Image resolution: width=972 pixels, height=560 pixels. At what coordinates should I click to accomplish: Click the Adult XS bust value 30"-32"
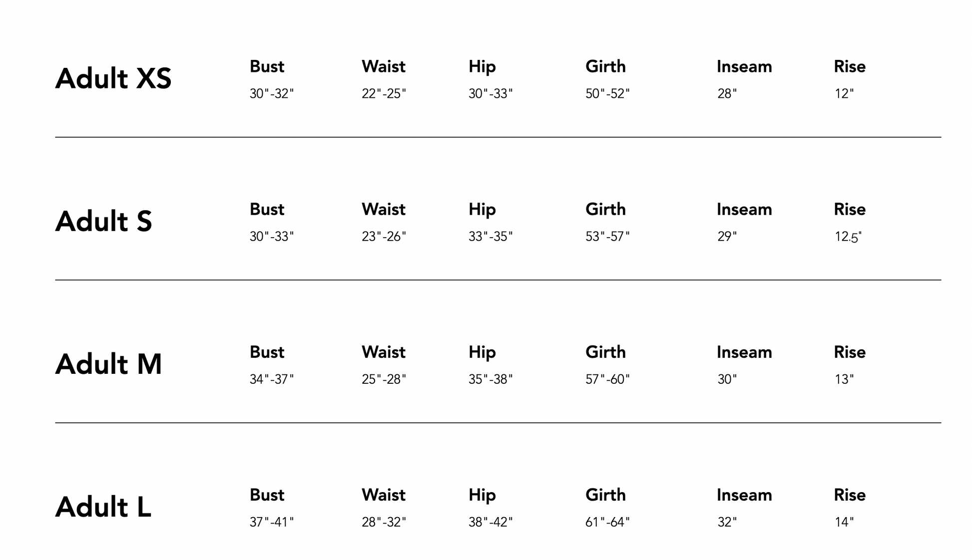pos(272,94)
